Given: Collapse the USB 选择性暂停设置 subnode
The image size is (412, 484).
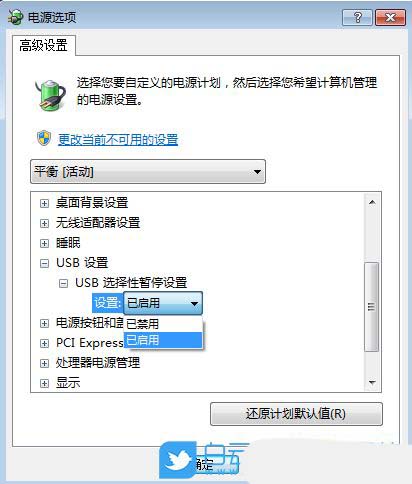Looking at the screenshot, I should 63,283.
